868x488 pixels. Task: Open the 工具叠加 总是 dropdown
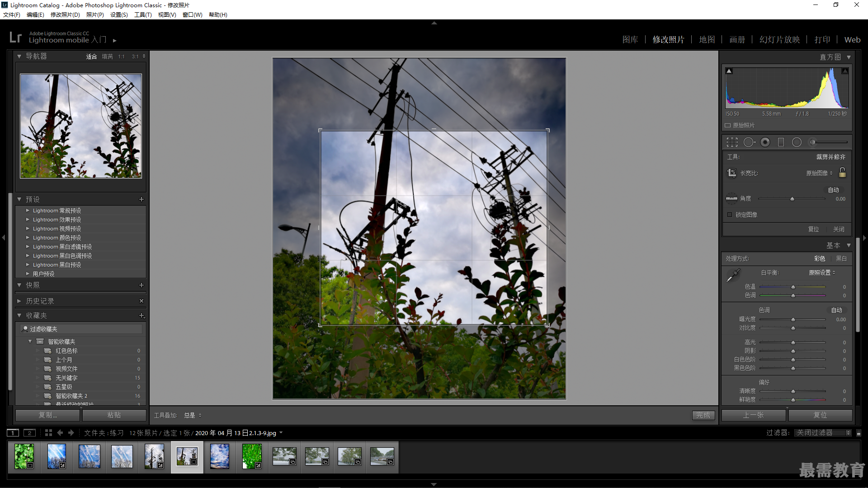click(x=193, y=415)
